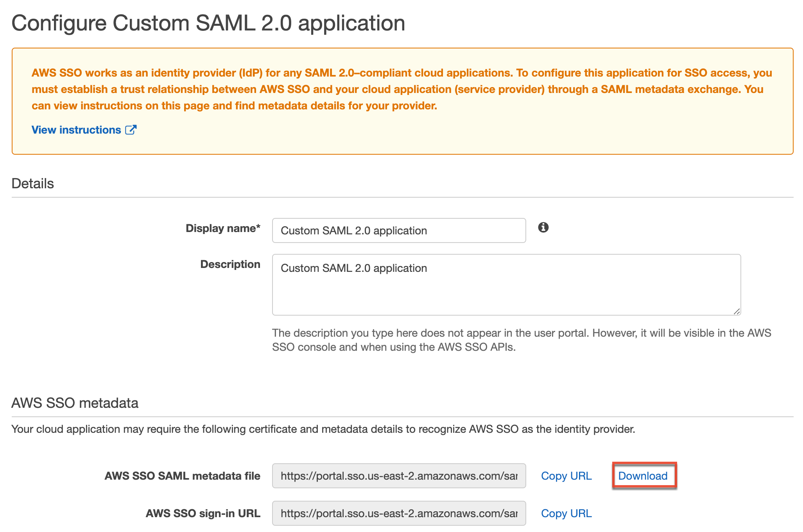This screenshot has width=803, height=532.
Task: Click the Details section header
Action: [33, 183]
